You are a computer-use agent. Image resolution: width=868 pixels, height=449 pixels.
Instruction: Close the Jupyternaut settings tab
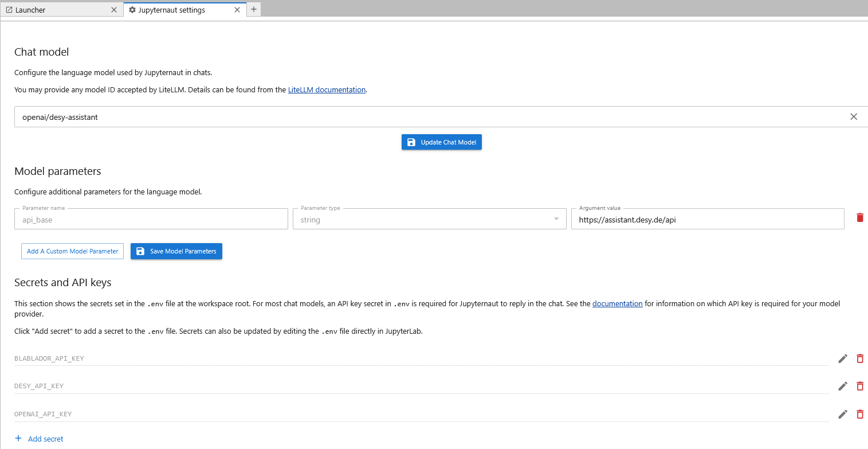[x=237, y=10]
